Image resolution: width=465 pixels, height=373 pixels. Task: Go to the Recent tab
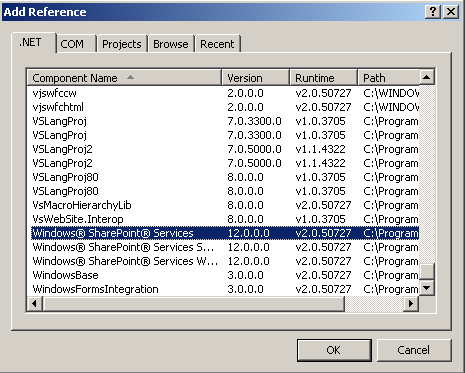pyautogui.click(x=217, y=44)
